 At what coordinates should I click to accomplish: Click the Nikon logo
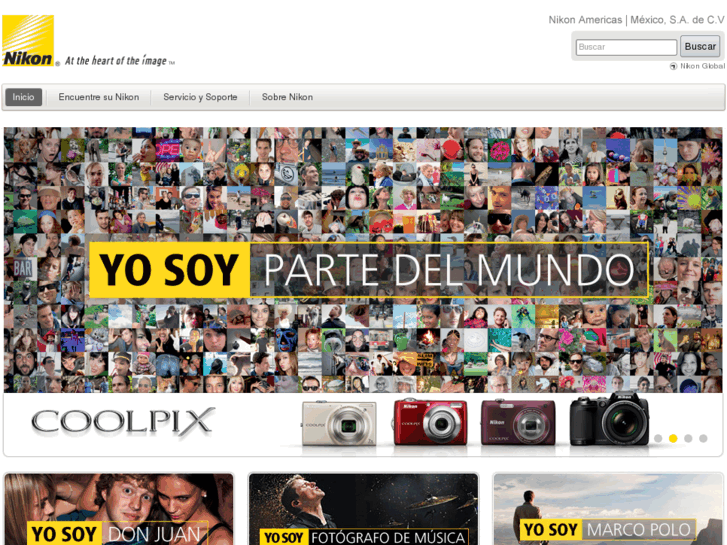(28, 40)
